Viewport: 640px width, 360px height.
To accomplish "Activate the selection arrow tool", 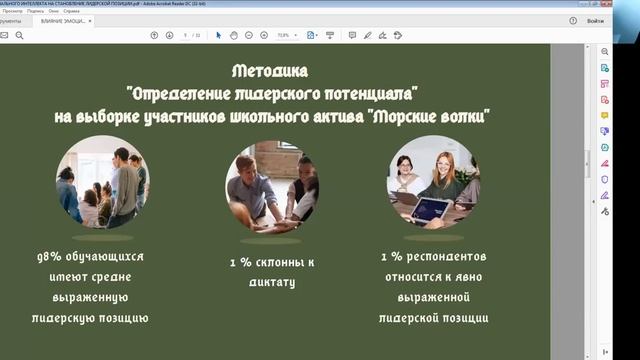I will 218,36.
